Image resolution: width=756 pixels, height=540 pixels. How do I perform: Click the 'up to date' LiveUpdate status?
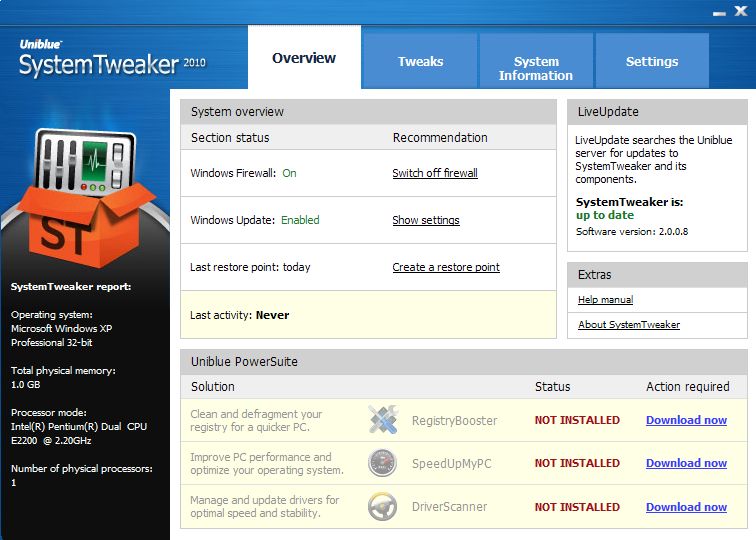(605, 215)
